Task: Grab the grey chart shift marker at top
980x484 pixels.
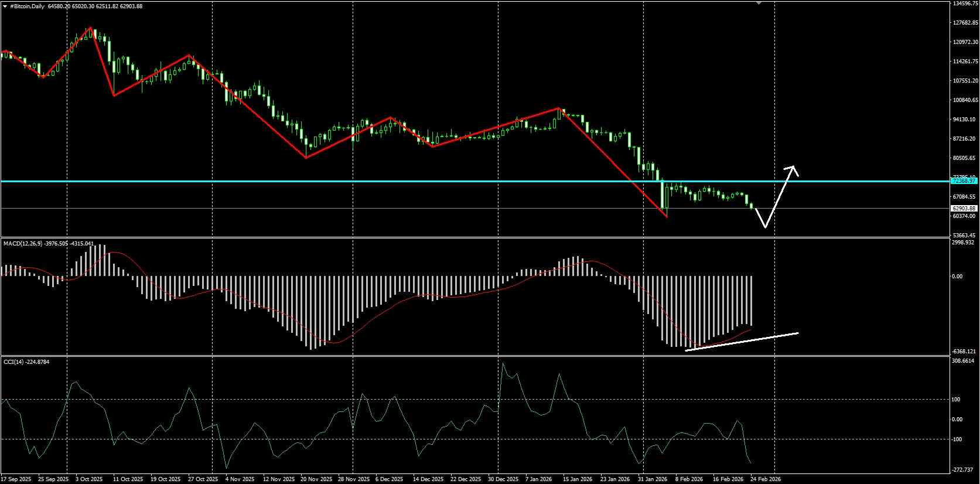Action: [x=759, y=3]
